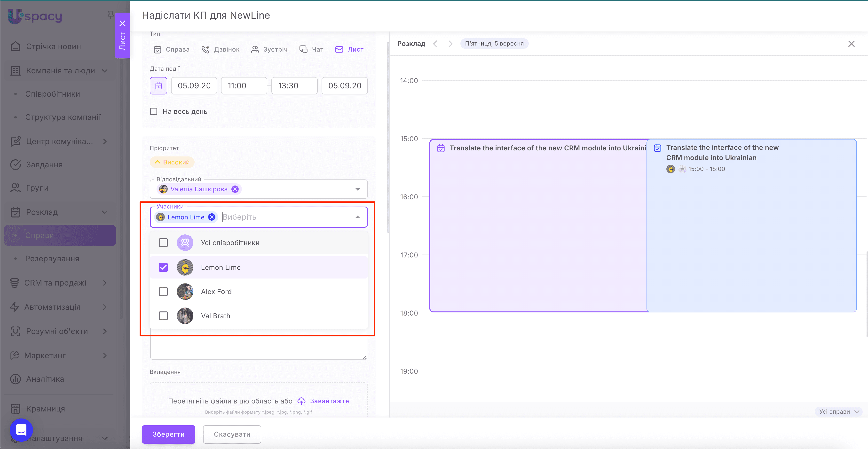Remove Valeriia Башкірова from Відповідальний field
This screenshot has width=868, height=449.
pyautogui.click(x=235, y=189)
